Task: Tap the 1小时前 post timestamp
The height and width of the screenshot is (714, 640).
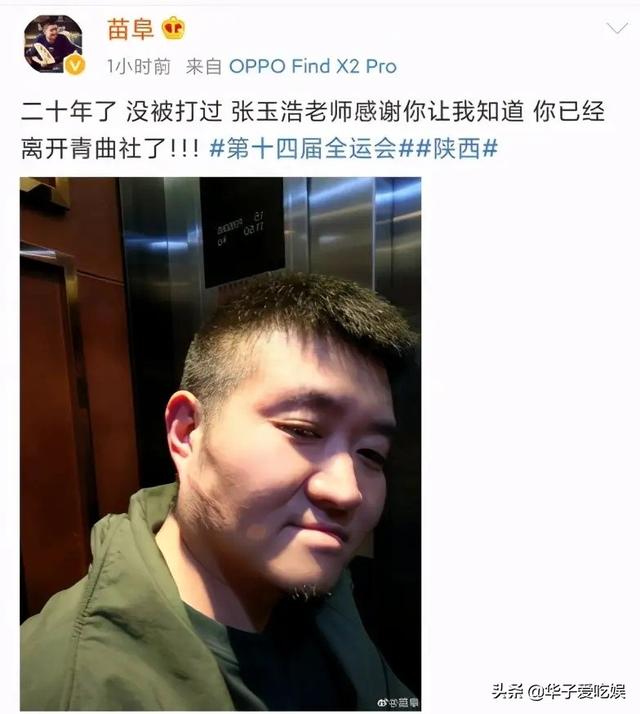Action: point(139,67)
